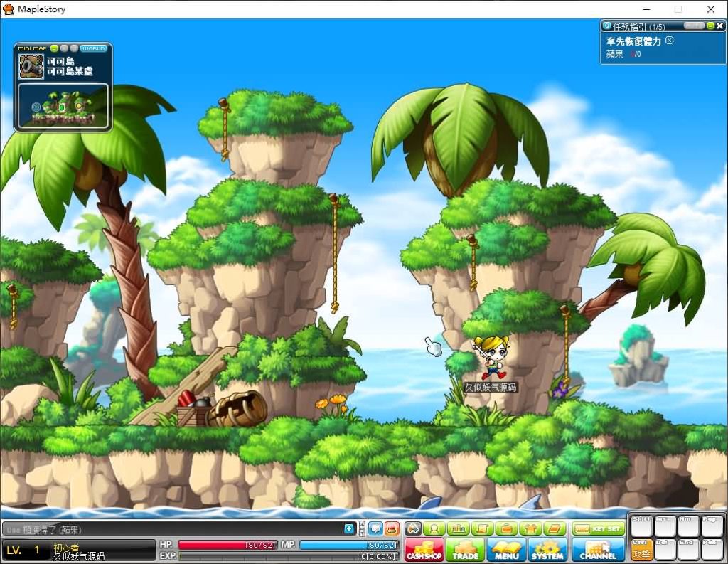
Task: Click the character name tag 久似妖气源码
Action: 491,387
